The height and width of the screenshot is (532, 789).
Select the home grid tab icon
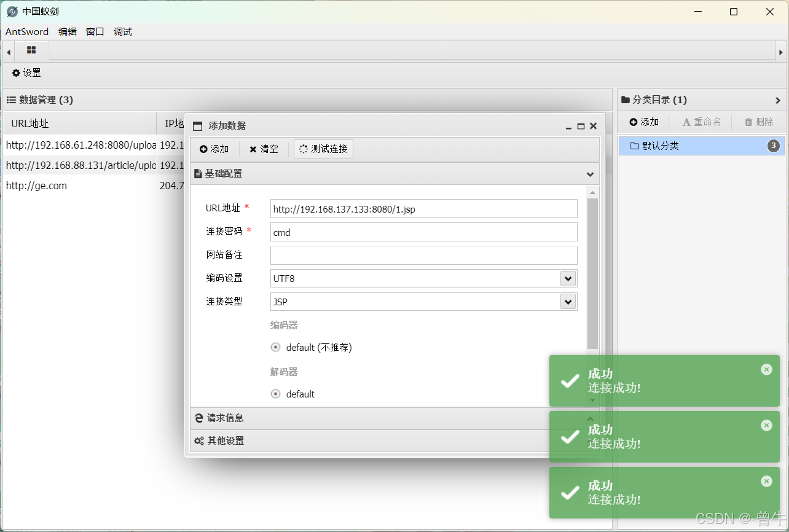pyautogui.click(x=31, y=50)
